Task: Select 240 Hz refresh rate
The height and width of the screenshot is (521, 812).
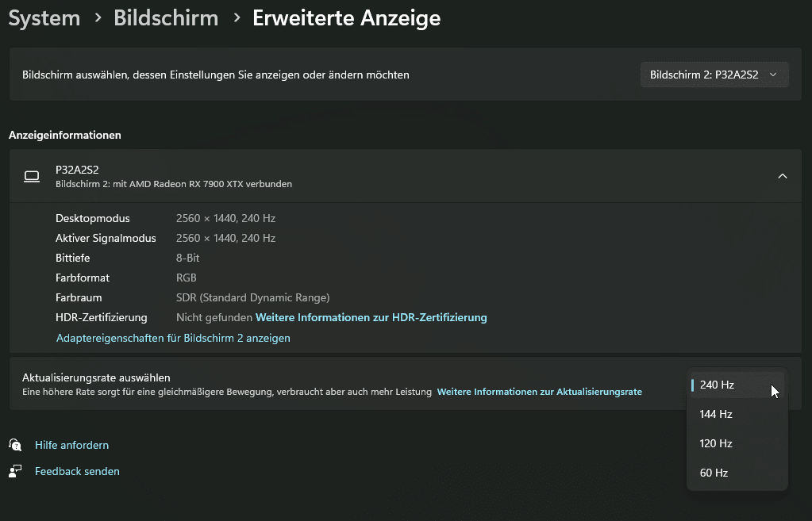Action: (737, 385)
